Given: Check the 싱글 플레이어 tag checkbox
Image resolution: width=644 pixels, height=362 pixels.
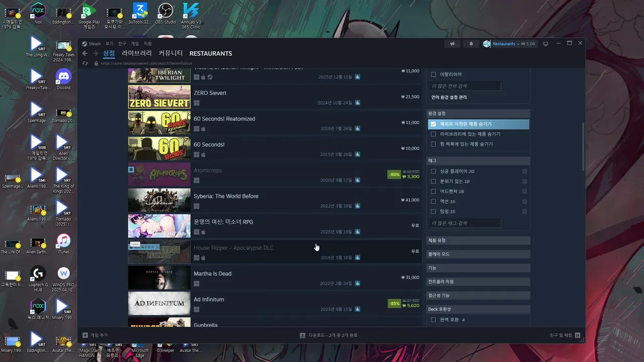Looking at the screenshot, I should coord(433,171).
